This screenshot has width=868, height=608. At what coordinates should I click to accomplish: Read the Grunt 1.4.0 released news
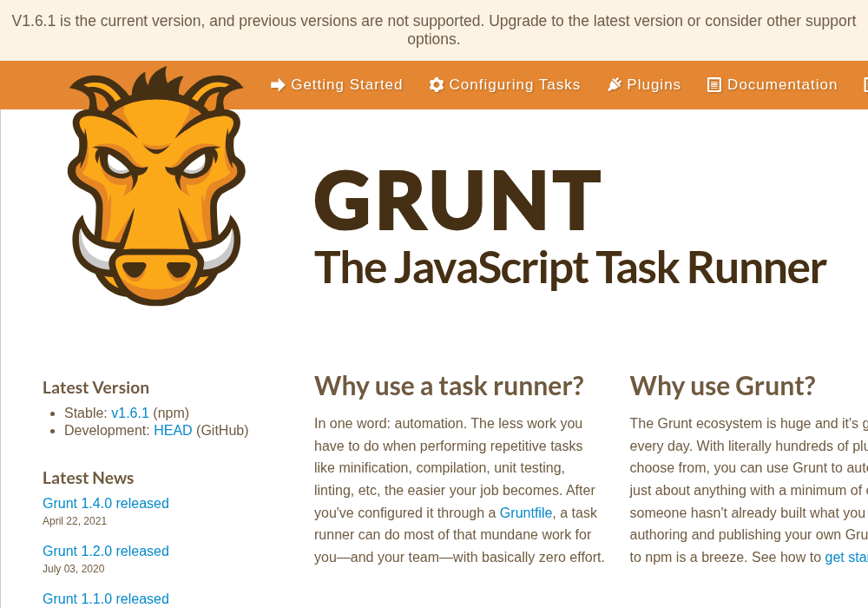click(106, 504)
